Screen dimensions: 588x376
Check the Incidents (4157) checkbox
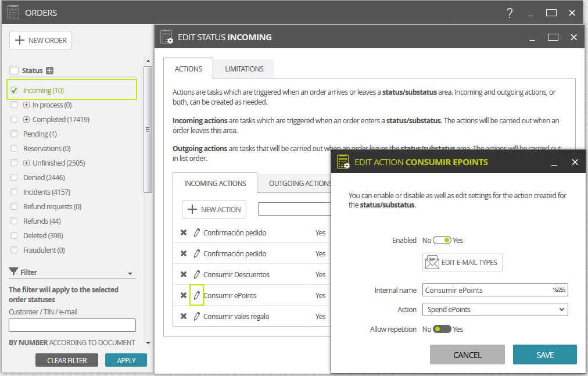click(x=15, y=192)
